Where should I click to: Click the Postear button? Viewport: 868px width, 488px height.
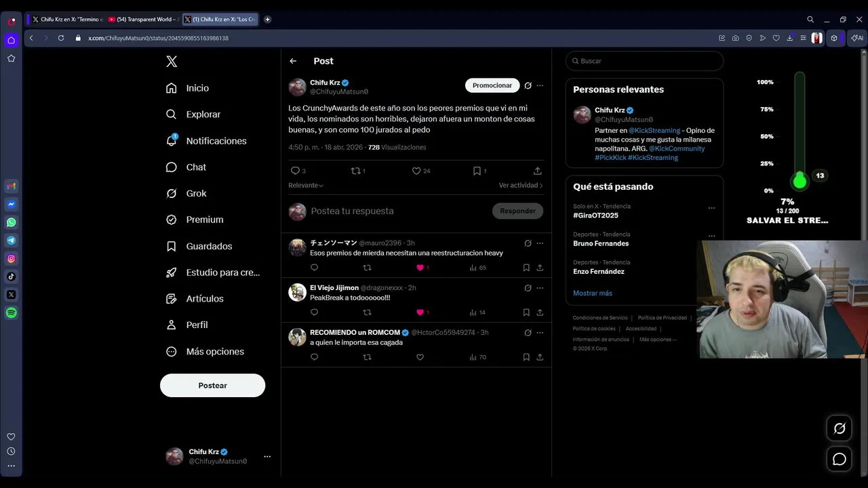[212, 385]
